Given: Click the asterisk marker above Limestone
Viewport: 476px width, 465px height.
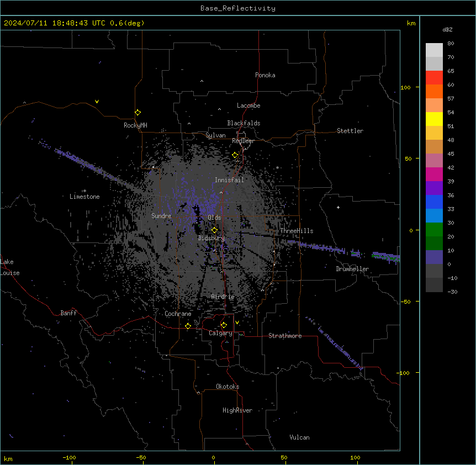Looking at the screenshot, I should click(x=84, y=191).
